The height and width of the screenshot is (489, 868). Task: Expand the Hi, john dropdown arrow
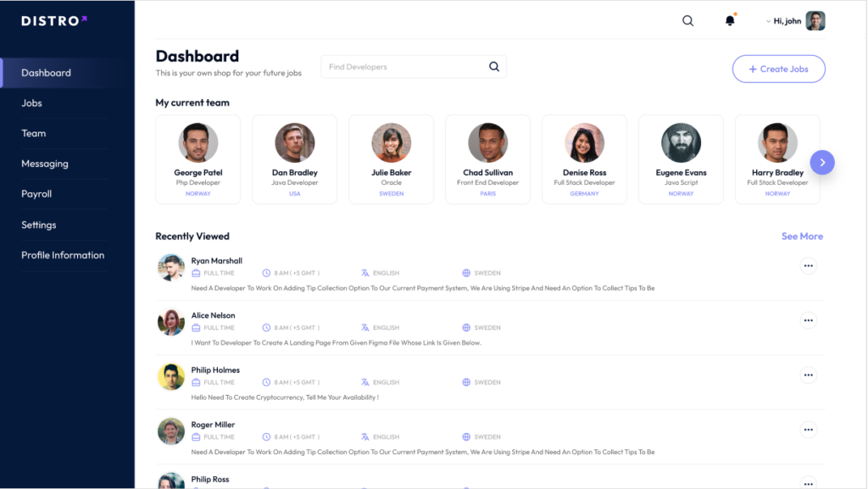768,21
